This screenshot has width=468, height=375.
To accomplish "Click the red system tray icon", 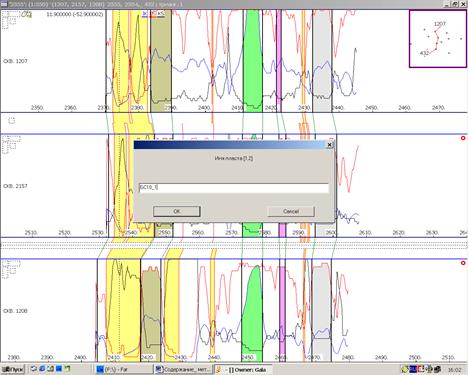I will tap(421, 369).
